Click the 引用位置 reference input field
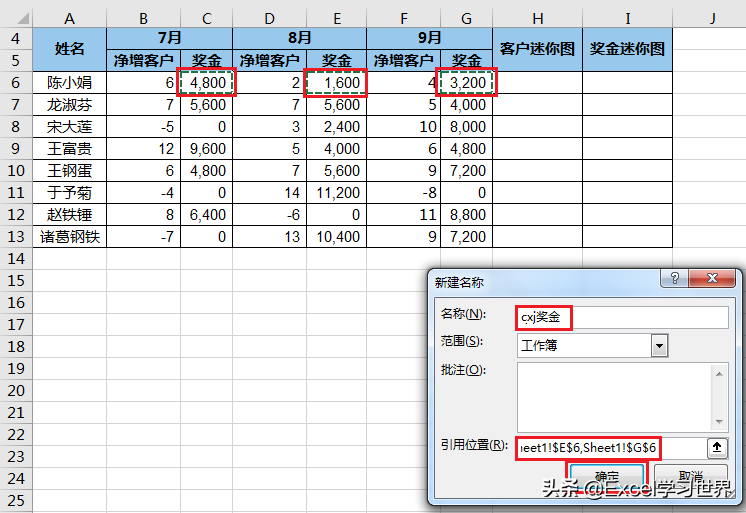Screen dimensions: 746x513 (x=612, y=448)
